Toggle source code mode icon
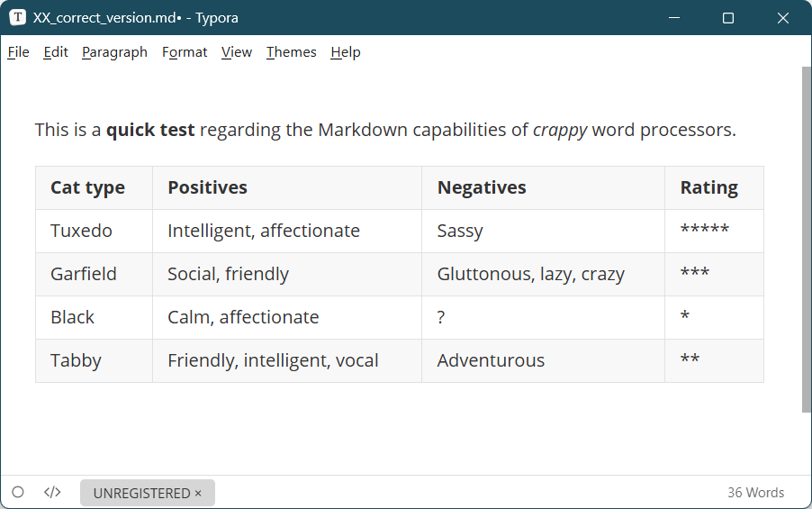This screenshot has width=812, height=509. tap(52, 493)
